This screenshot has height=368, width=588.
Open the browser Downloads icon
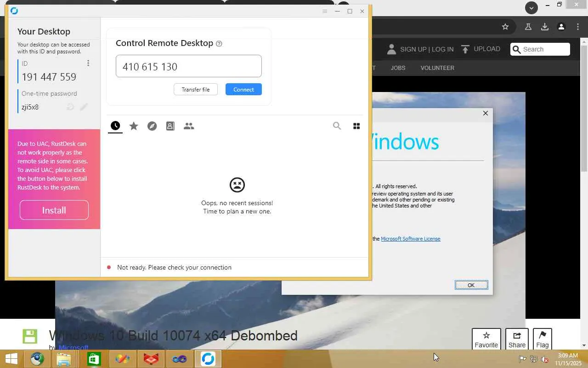coord(545,27)
